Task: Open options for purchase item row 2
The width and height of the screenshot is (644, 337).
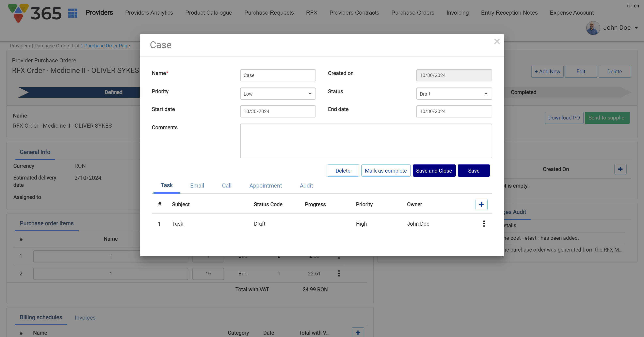Action: (339, 273)
